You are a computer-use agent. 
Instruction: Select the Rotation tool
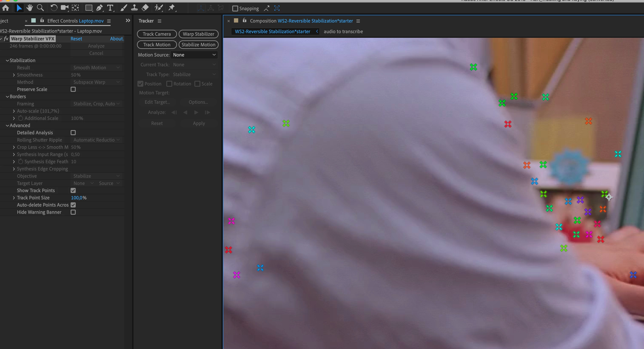click(x=54, y=8)
